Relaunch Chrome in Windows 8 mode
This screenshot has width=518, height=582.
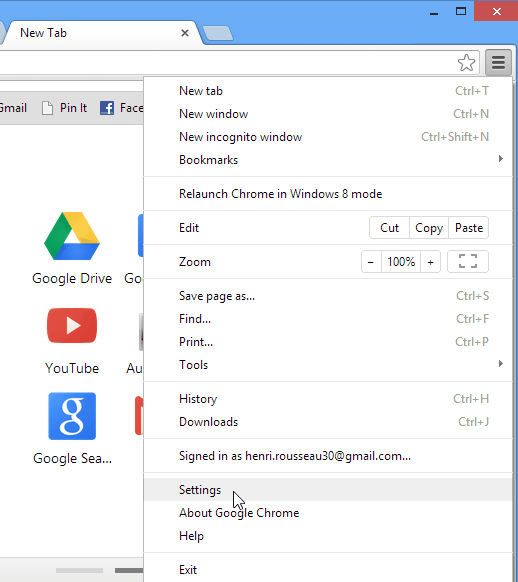tap(328, 194)
